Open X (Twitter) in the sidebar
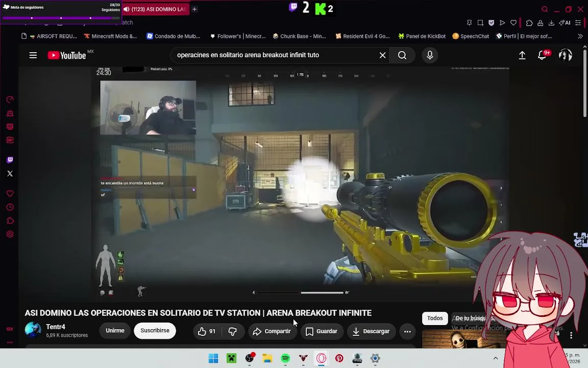The height and width of the screenshot is (368, 588). [10, 173]
